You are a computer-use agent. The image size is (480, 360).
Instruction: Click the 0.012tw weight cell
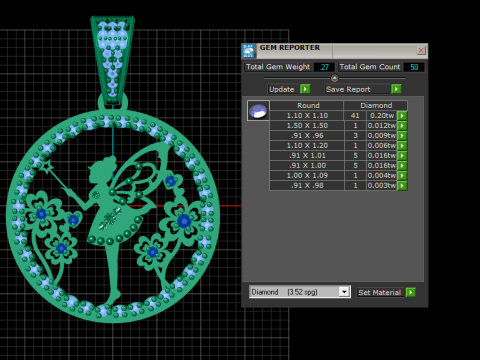[x=382, y=126]
